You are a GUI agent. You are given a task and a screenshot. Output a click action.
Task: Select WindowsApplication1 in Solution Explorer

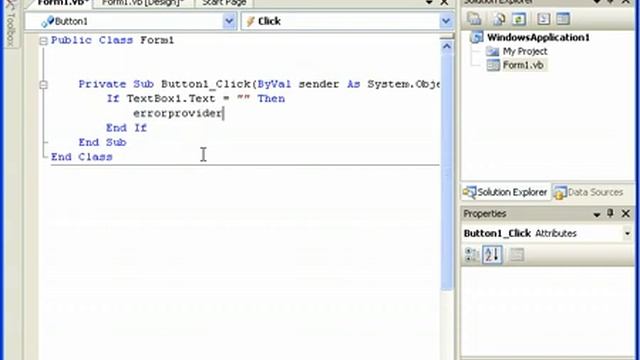pyautogui.click(x=538, y=38)
